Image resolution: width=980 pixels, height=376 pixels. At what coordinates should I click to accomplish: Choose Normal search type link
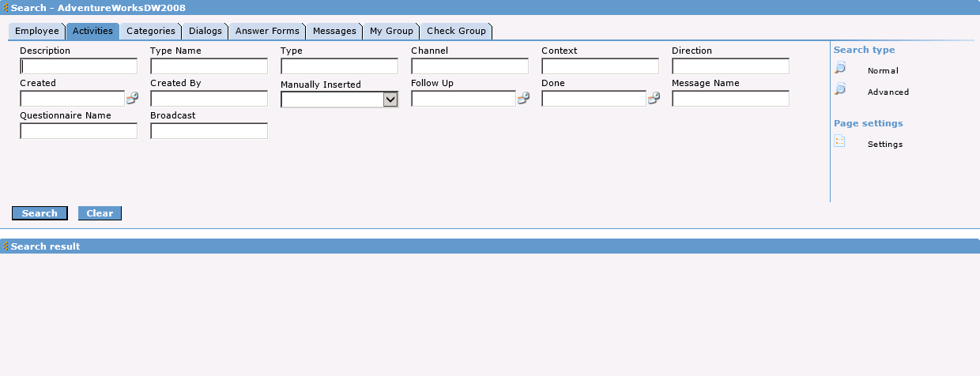pyautogui.click(x=883, y=71)
